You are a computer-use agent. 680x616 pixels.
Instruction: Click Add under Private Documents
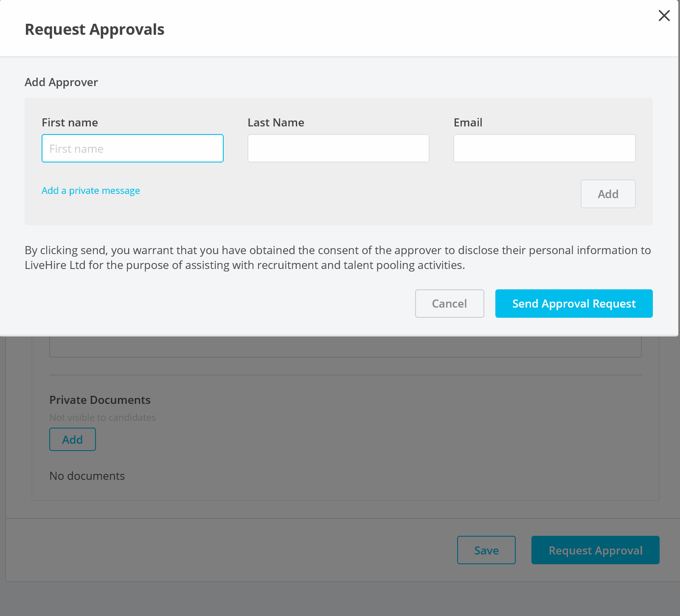[x=72, y=440]
